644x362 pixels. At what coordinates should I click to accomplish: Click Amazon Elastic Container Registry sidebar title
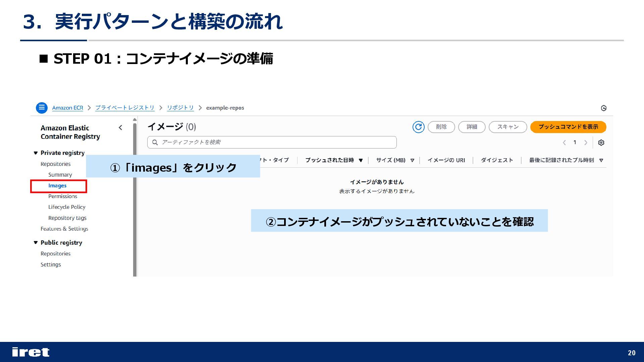point(70,132)
